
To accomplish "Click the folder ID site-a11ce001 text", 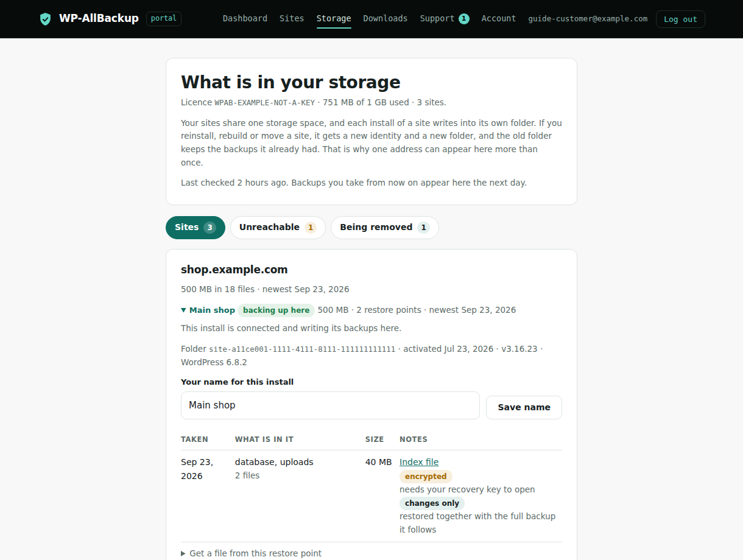I will [302, 349].
